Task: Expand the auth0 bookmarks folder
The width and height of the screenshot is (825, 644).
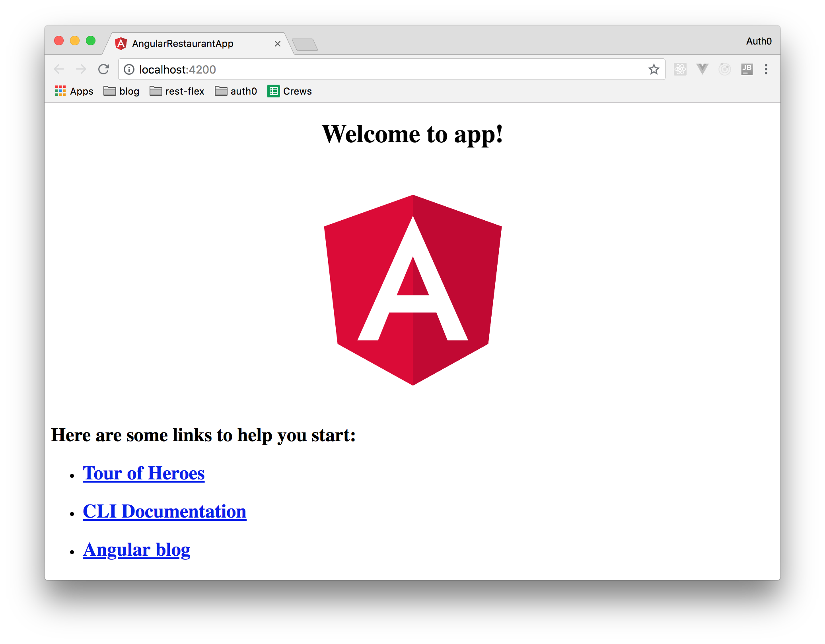Action: click(x=236, y=91)
